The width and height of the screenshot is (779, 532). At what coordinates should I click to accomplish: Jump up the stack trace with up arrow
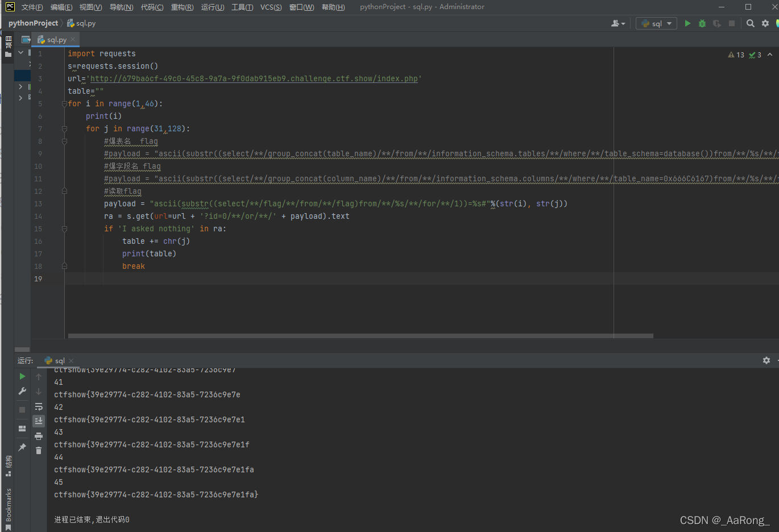tap(39, 376)
